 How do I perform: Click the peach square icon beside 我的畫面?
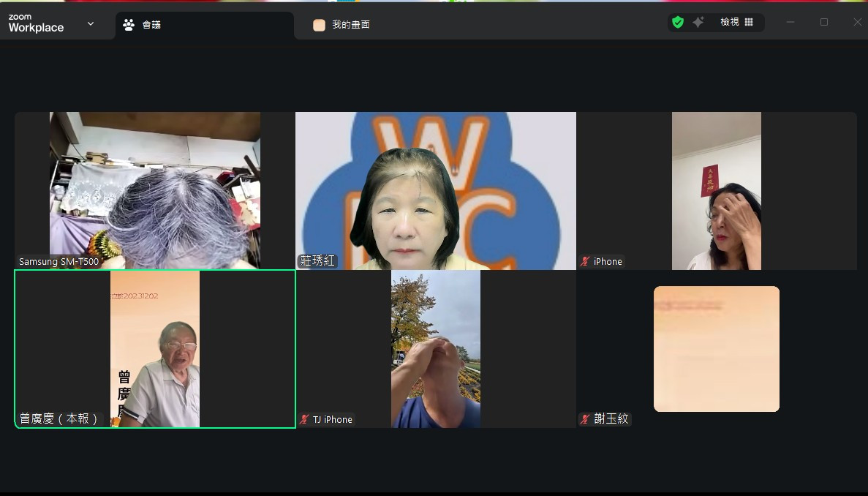319,25
